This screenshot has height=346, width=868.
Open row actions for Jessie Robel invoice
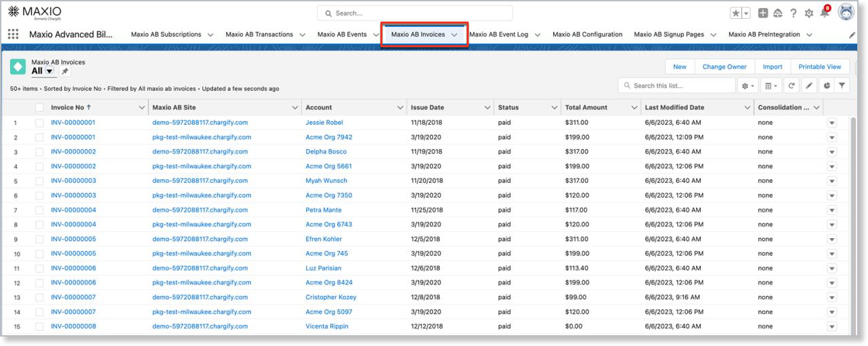pos(832,123)
